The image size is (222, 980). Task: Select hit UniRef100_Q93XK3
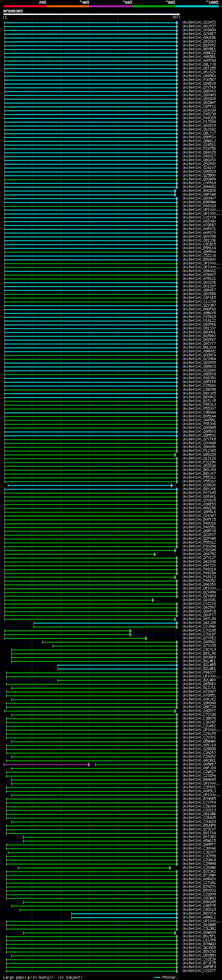[x=199, y=41]
